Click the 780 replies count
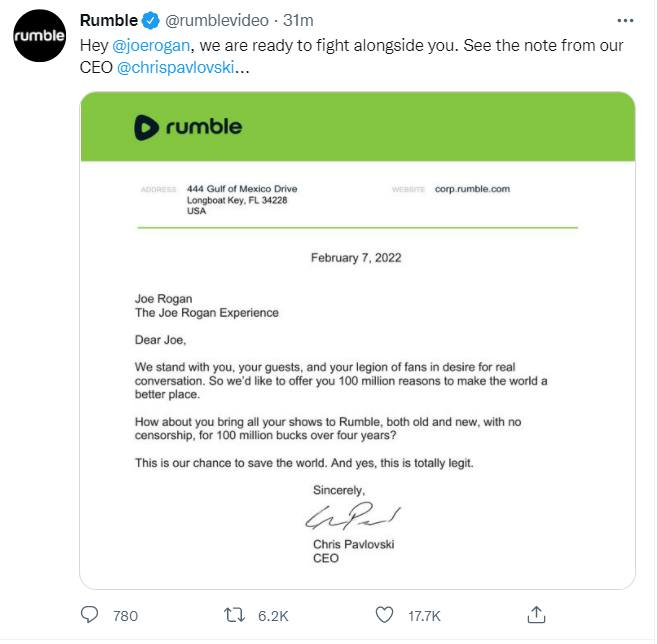Screen dimensions: 657x644 tap(125, 615)
